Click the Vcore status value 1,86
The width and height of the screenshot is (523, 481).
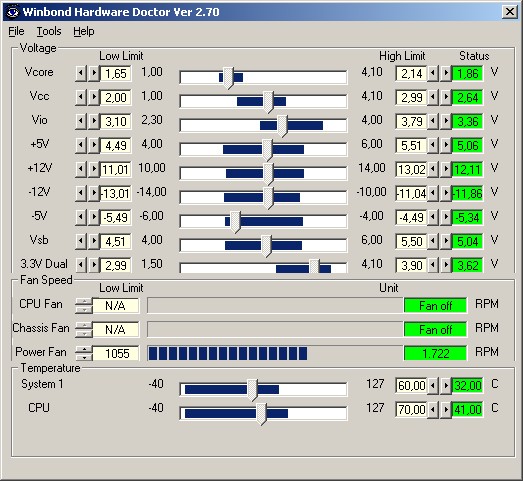[x=468, y=73]
